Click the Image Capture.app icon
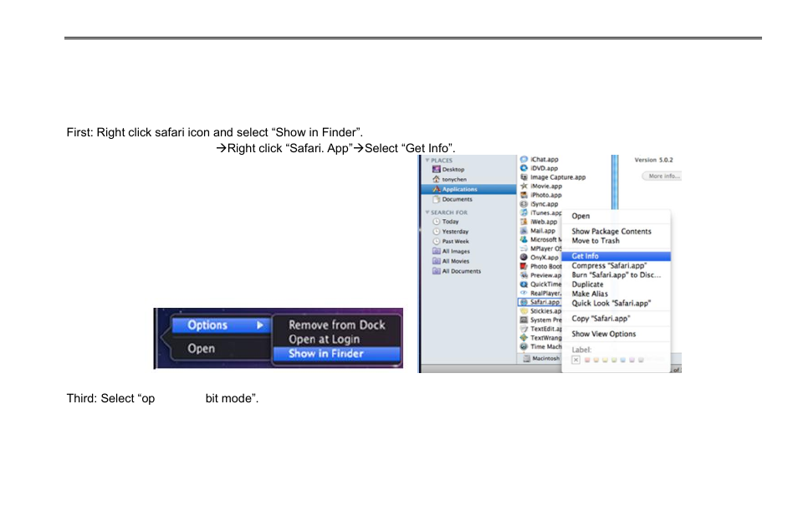This screenshot has height=532, width=798. [524, 177]
